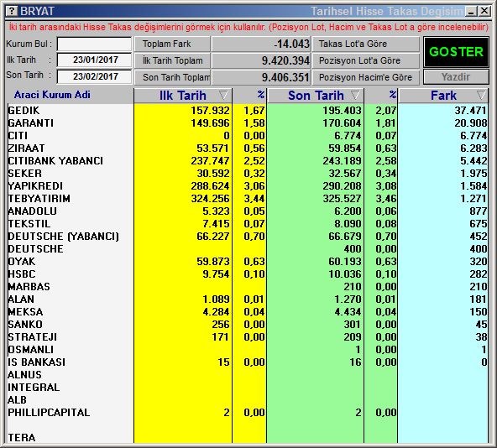Click ZIRAAT Son Tarih value 59.854
Screen dimensions: 497x448
(345, 148)
